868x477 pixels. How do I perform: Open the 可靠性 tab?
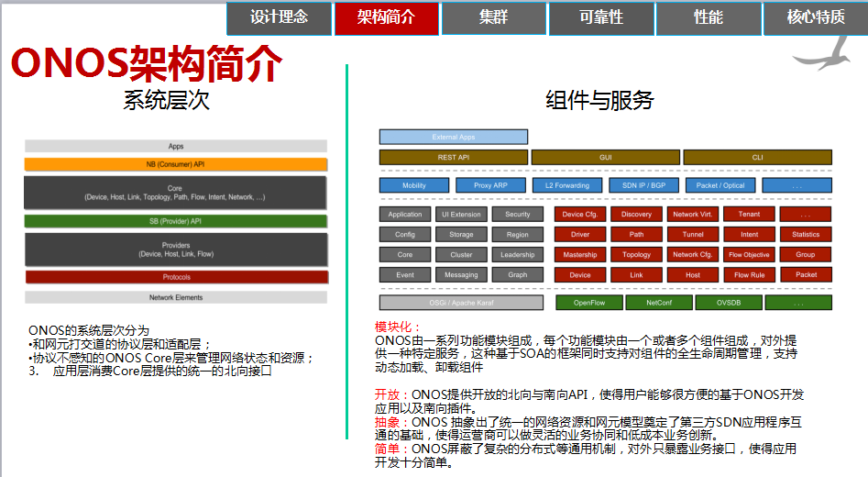(601, 18)
